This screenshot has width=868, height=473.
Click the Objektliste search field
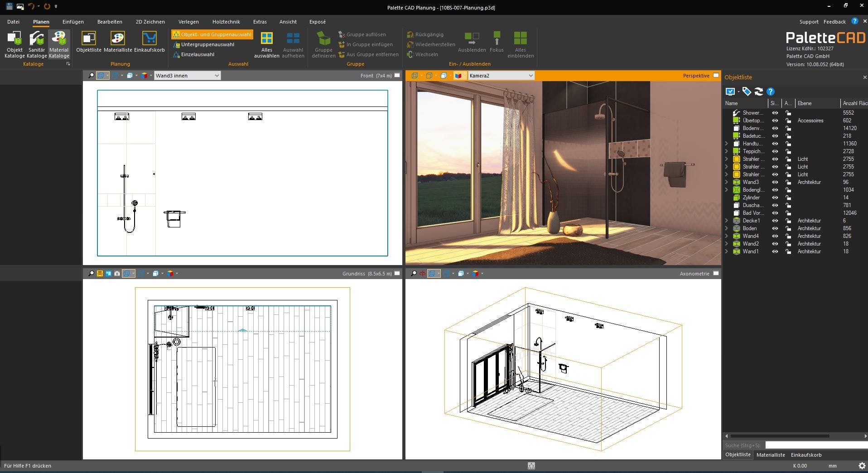pos(815,445)
